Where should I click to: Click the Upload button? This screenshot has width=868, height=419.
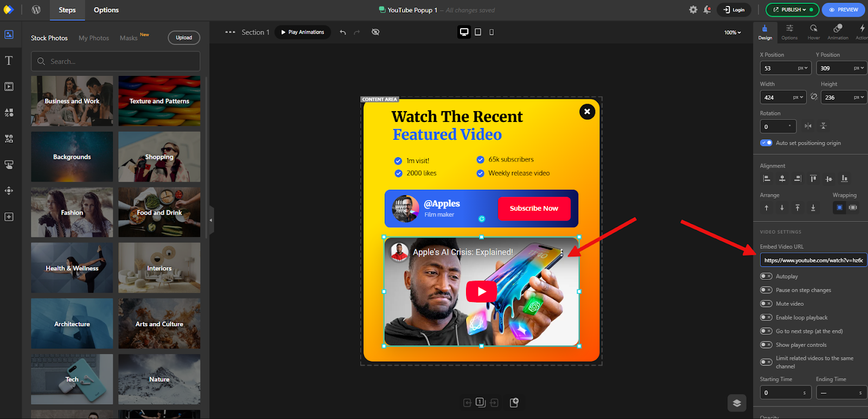(x=184, y=37)
